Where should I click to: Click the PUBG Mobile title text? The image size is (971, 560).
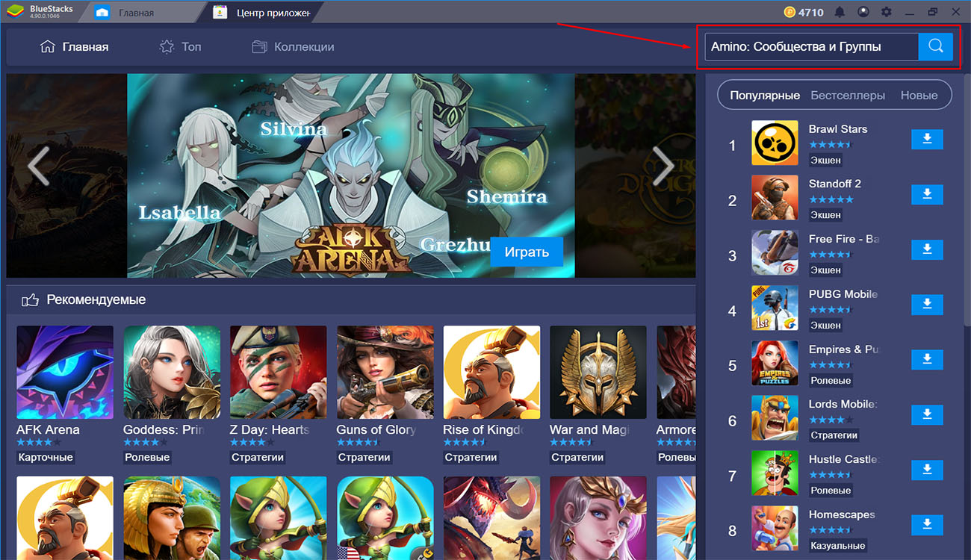pyautogui.click(x=843, y=294)
